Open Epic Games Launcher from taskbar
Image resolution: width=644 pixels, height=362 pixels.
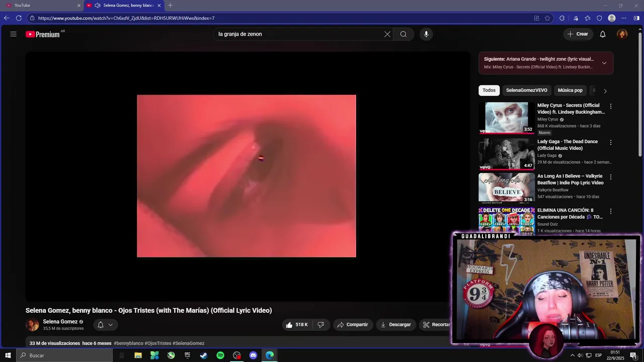187,355
